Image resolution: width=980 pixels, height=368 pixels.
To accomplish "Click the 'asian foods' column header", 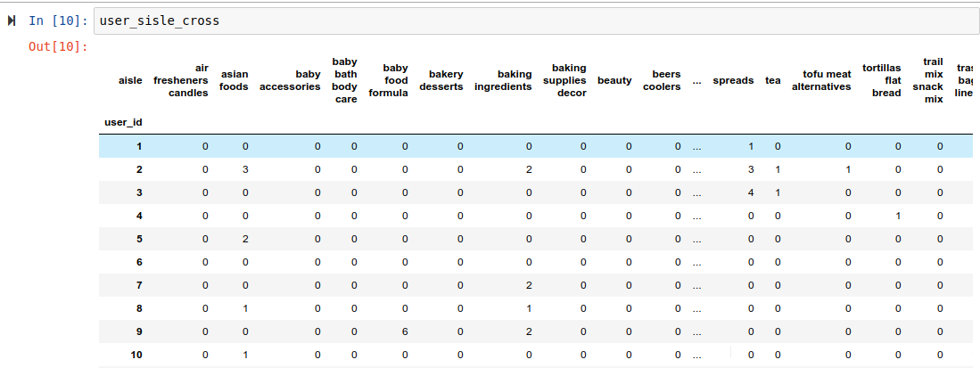I will [x=235, y=80].
